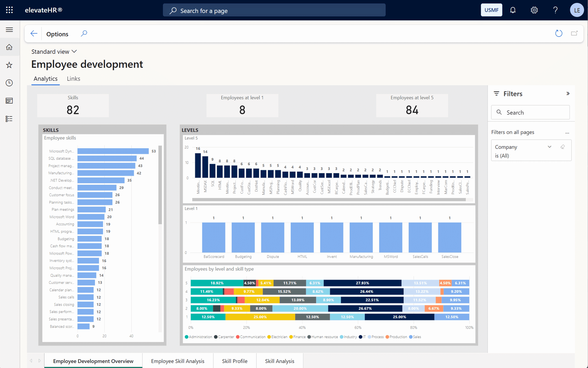Click the Options menu button
Viewport: 588px width, 368px height.
57,34
